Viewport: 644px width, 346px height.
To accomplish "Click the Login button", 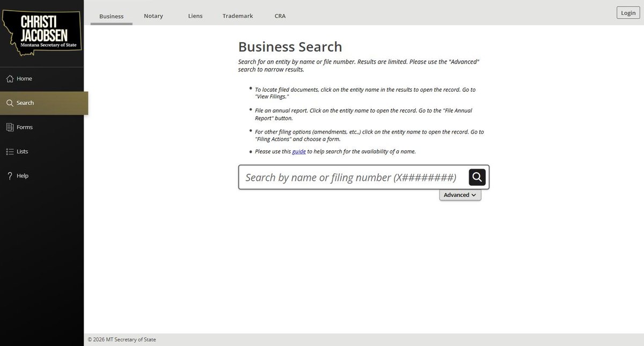I will coord(628,13).
